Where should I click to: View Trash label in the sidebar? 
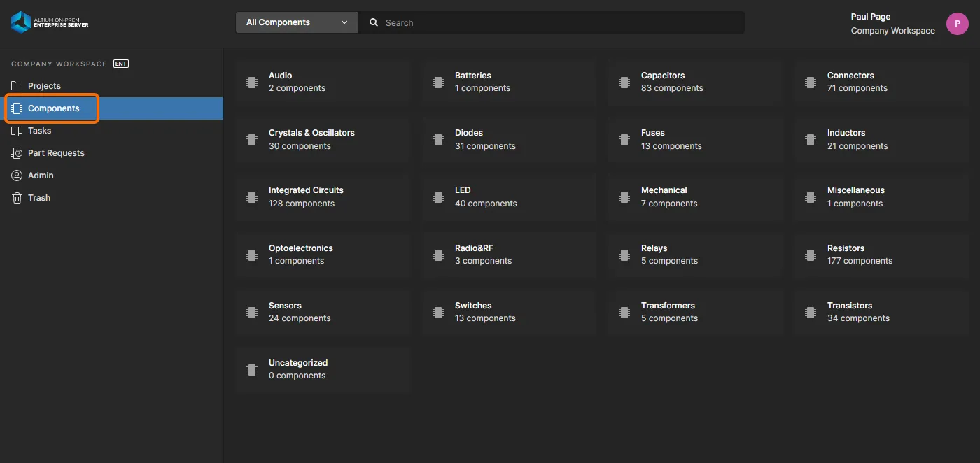pyautogui.click(x=39, y=198)
